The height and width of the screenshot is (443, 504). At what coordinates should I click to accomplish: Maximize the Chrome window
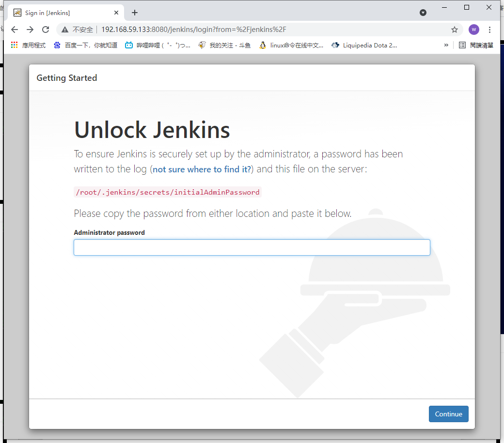tap(466, 7)
